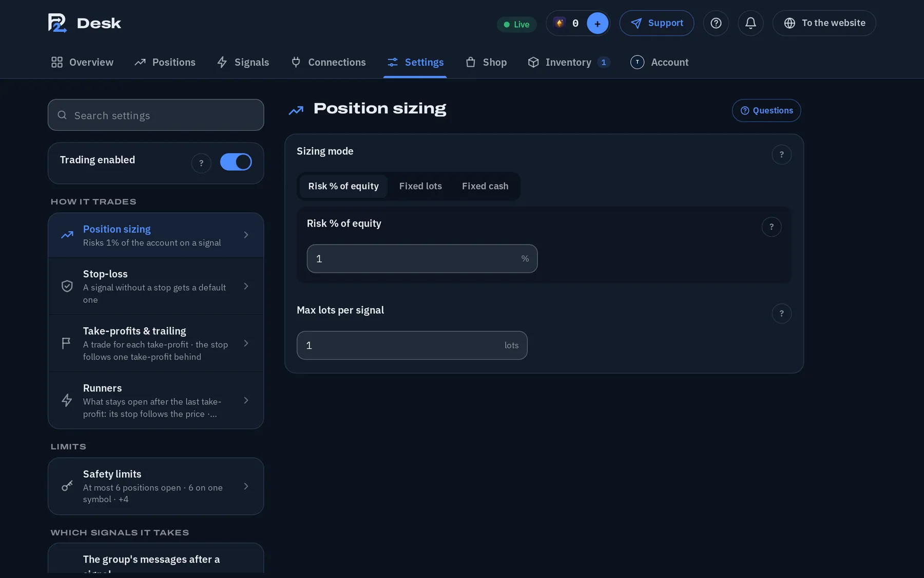924x578 pixels.
Task: Add credits with the plus button
Action: tap(597, 23)
